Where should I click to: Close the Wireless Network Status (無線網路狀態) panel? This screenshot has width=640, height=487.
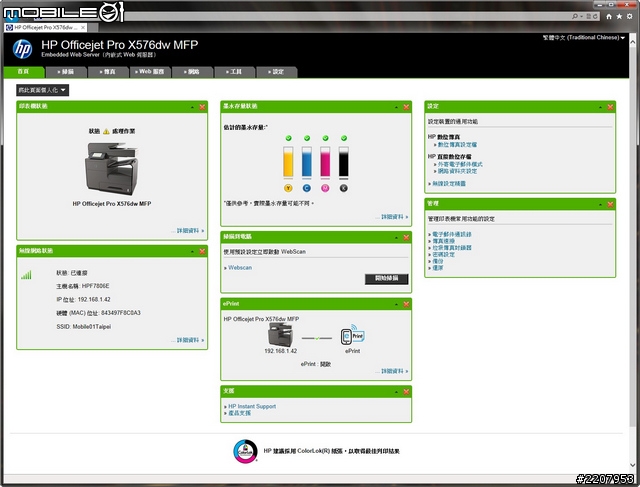pyautogui.click(x=202, y=251)
